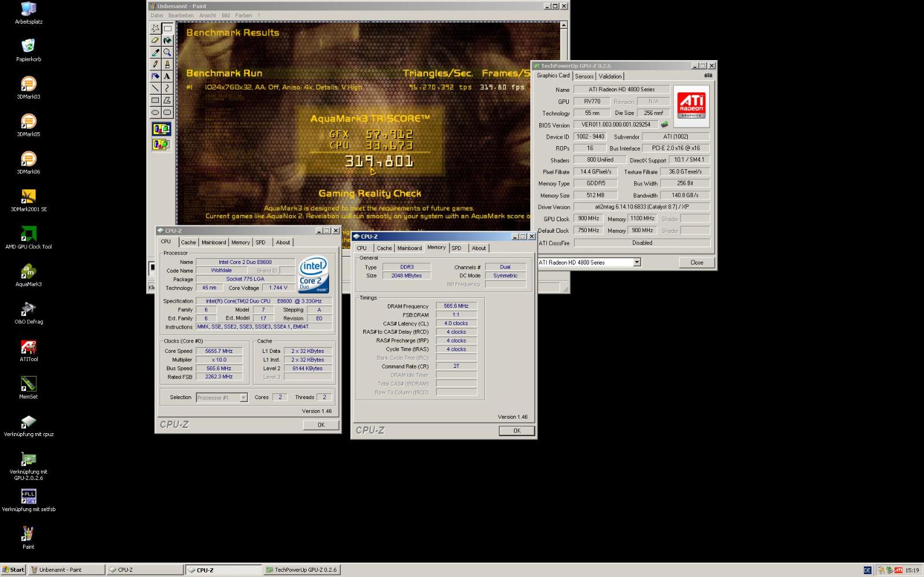The image size is (924, 577).
Task: Switch to Validation tab in GPU-Z
Action: point(610,76)
